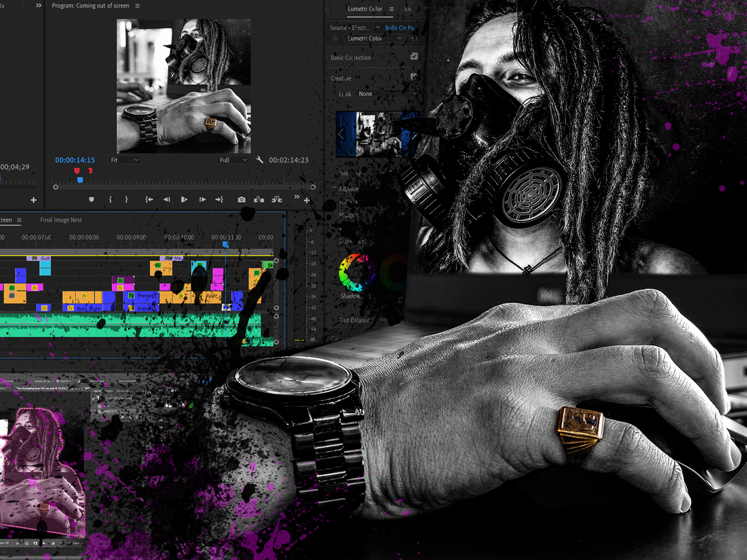Collapse the Adjustments section chevron
The width and height of the screenshot is (747, 560).
pos(334,188)
